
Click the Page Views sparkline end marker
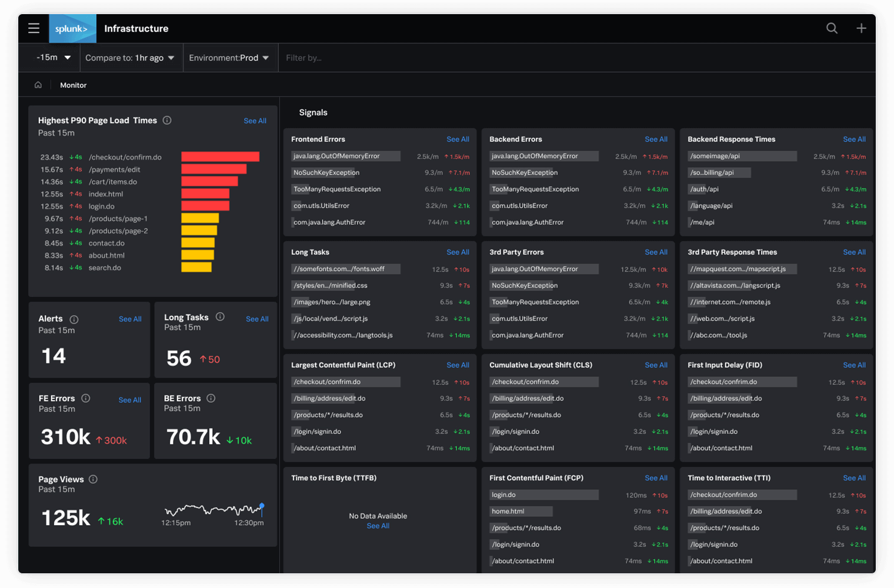(262, 505)
